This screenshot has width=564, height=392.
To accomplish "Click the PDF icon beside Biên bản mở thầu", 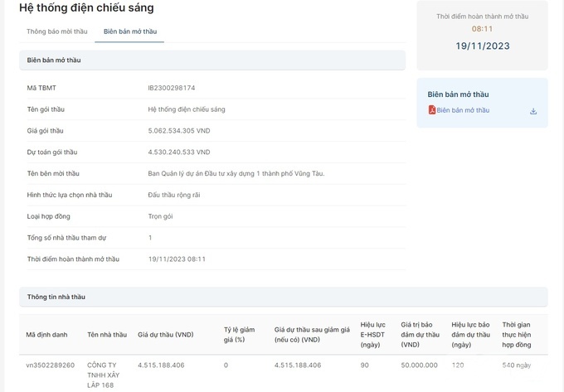I will point(431,110).
